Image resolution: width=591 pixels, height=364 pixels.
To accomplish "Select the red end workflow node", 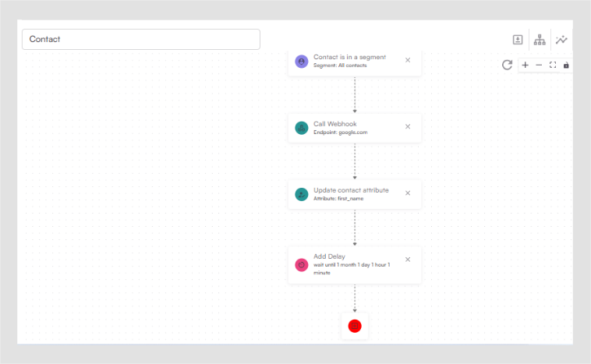I will click(x=355, y=326).
